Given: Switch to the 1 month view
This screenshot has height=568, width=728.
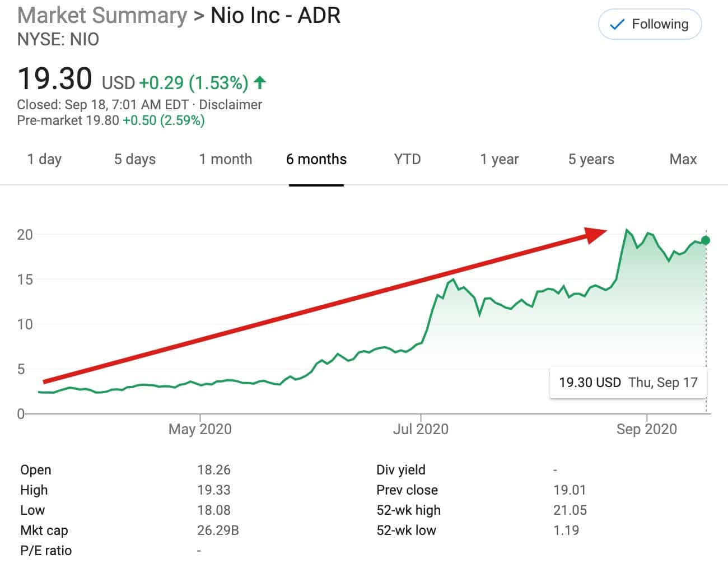Looking at the screenshot, I should click(x=226, y=159).
